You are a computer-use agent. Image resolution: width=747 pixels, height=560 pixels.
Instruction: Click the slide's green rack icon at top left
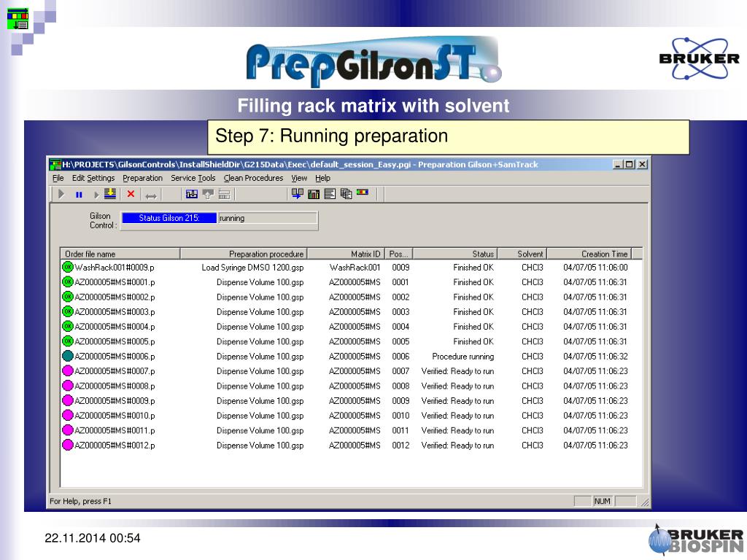(18, 19)
